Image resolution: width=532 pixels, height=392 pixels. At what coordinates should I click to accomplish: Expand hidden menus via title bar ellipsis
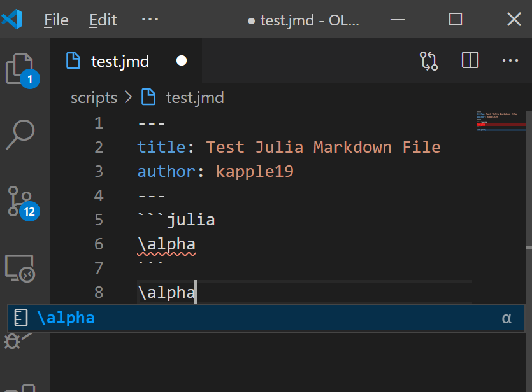(150, 19)
